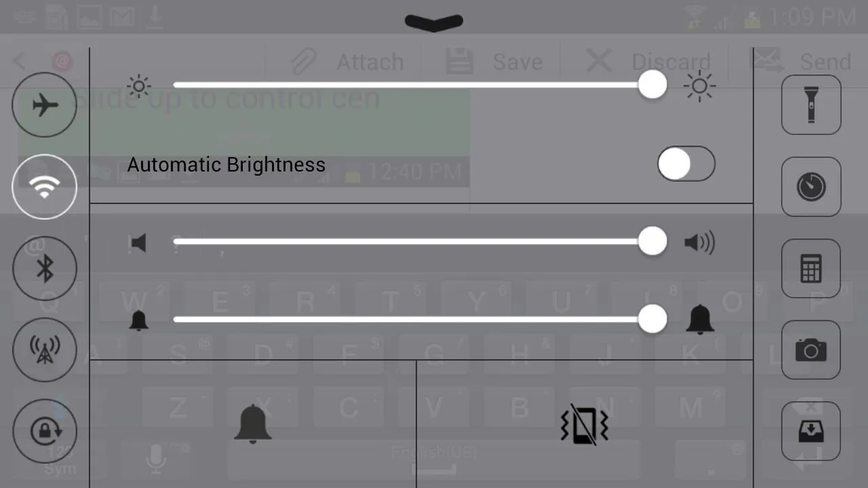
Task: Click the notification bell volume slider
Action: point(420,319)
